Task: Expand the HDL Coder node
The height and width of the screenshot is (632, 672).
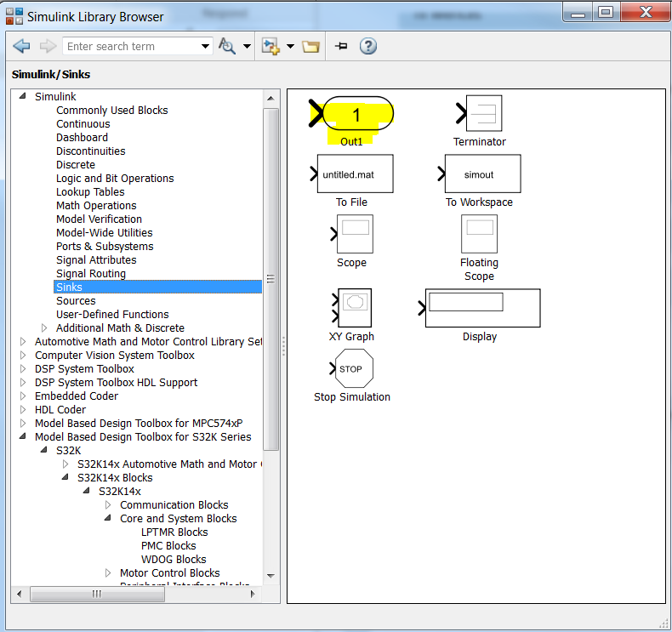Action: [x=23, y=410]
